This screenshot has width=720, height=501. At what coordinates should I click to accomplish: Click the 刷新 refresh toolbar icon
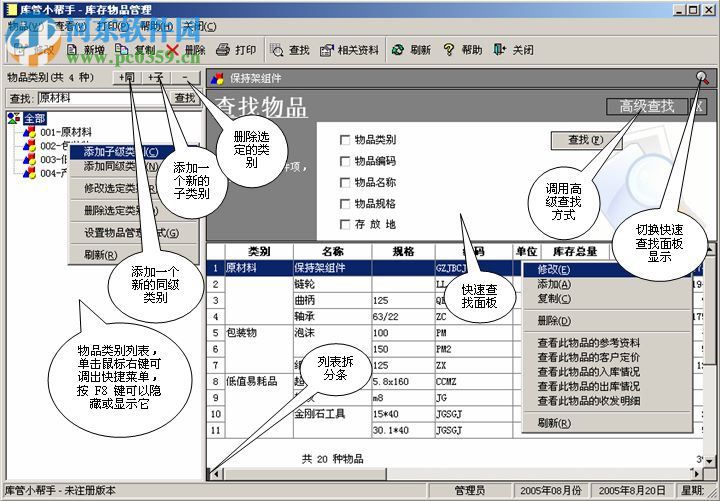(398, 50)
